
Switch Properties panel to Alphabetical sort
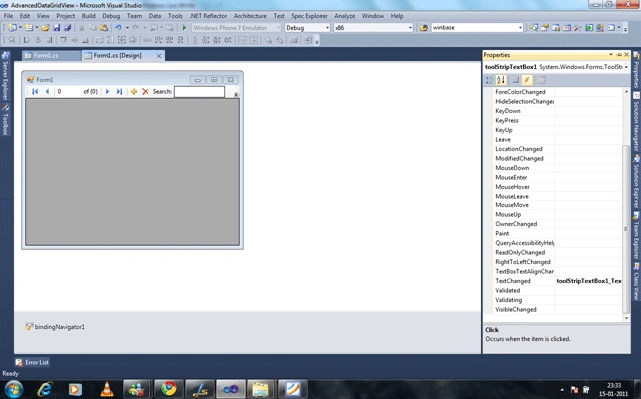click(501, 80)
